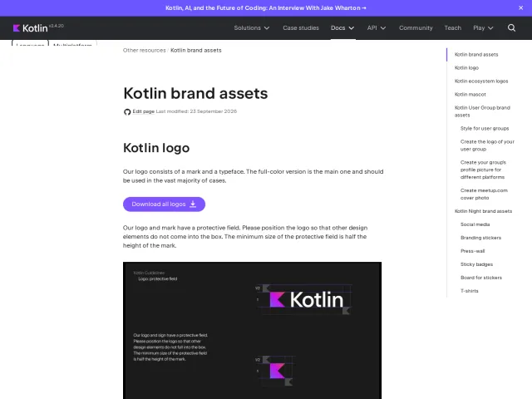Click the Kotlin logo heading
Image resolution: width=532 pixels, height=399 pixels.
tap(156, 148)
